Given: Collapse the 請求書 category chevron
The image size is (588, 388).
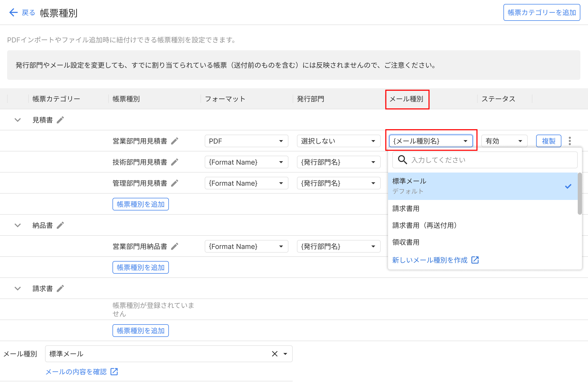Looking at the screenshot, I should [18, 288].
